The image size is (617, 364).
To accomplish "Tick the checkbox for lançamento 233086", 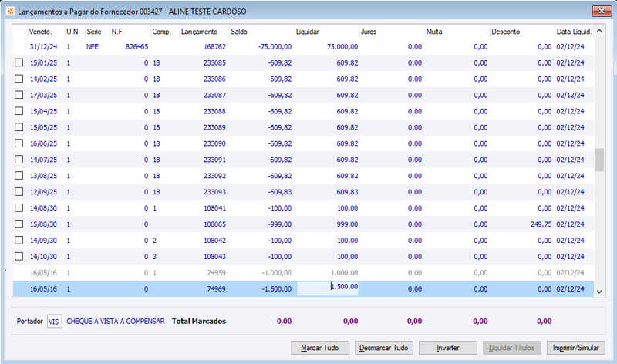I will pyautogui.click(x=19, y=79).
